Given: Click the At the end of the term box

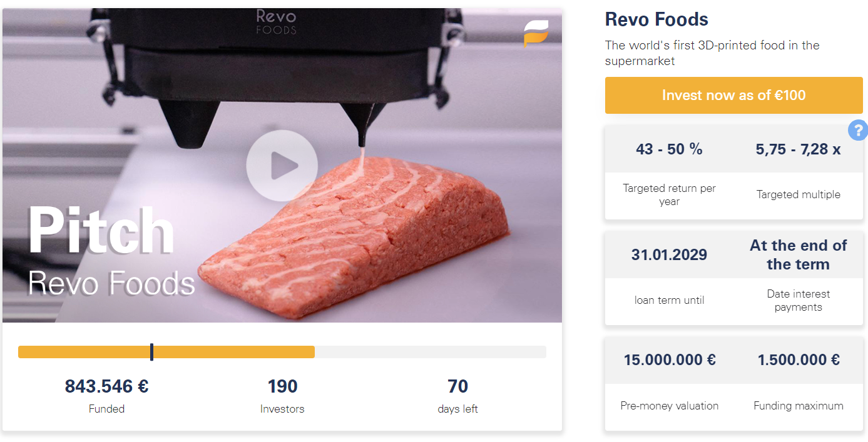Looking at the screenshot, I should point(798,254).
